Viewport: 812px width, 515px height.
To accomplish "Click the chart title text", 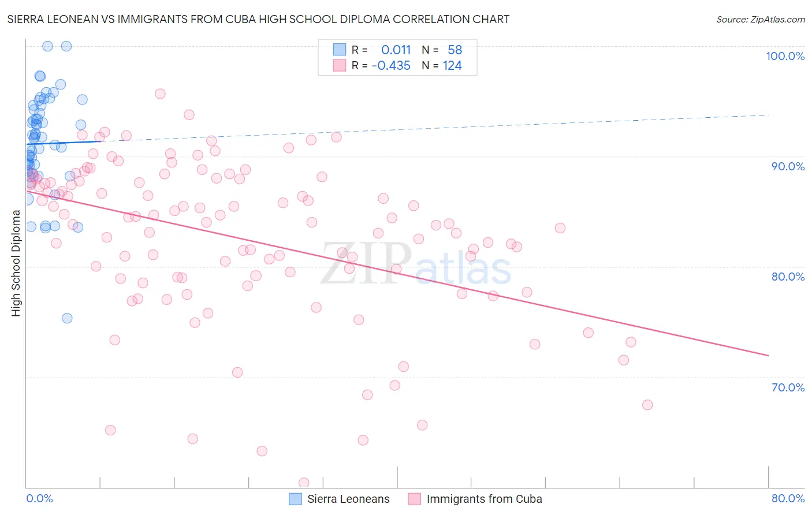I will [258, 19].
